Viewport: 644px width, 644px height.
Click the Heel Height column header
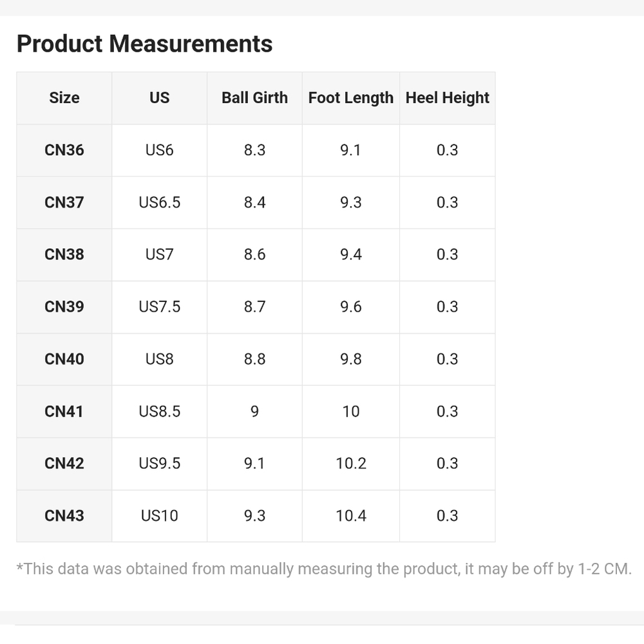point(448,98)
